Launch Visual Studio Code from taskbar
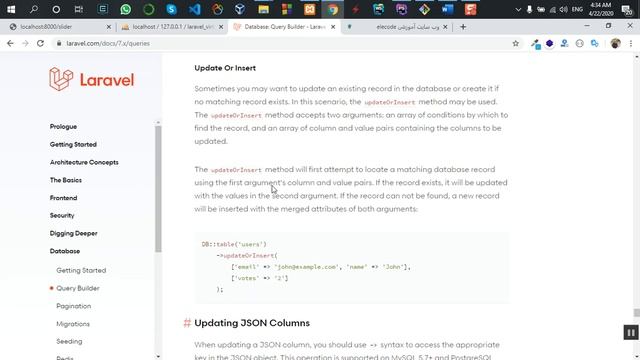 (195, 9)
